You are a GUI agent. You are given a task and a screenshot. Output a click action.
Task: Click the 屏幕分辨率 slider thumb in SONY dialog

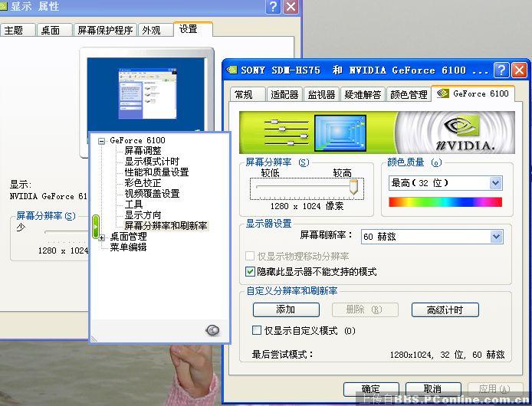pos(353,187)
